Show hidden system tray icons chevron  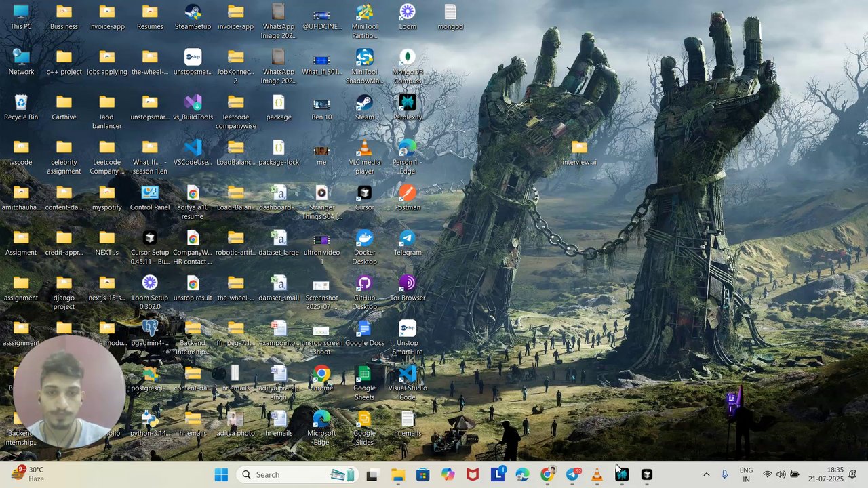[706, 474]
